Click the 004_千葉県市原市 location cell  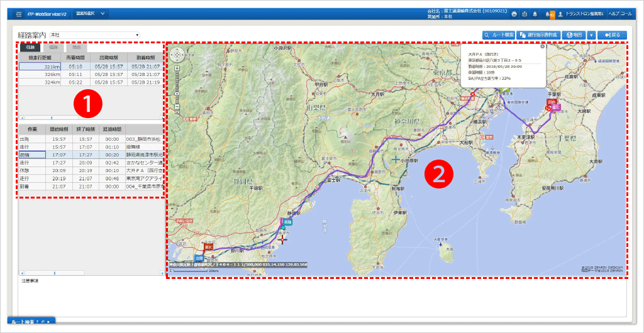(x=145, y=186)
